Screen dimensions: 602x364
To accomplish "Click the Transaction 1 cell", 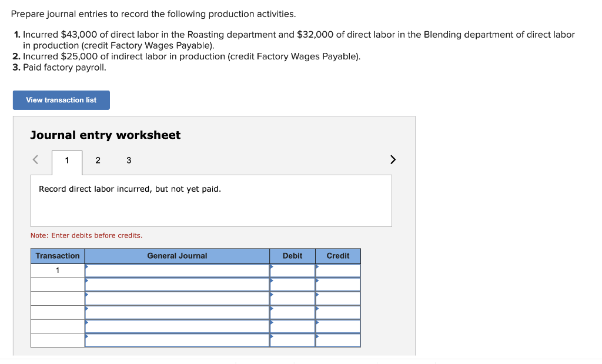I will pyautogui.click(x=57, y=270).
